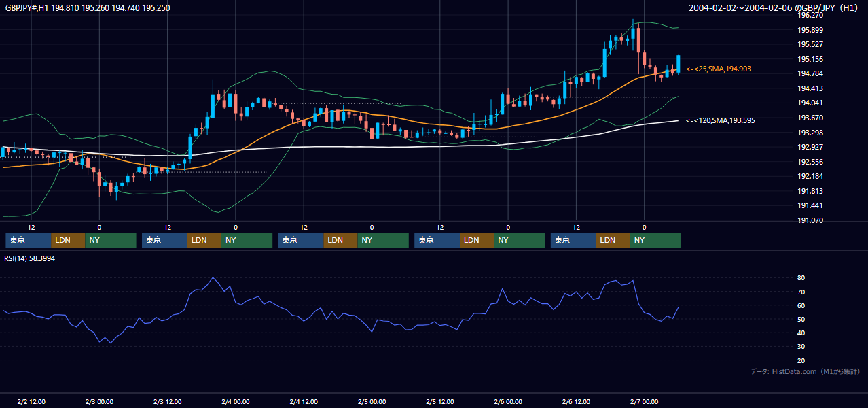This screenshot has height=408, width=868.
Task: Select the NY session block for the 2/5 trading day
Action: [520, 240]
